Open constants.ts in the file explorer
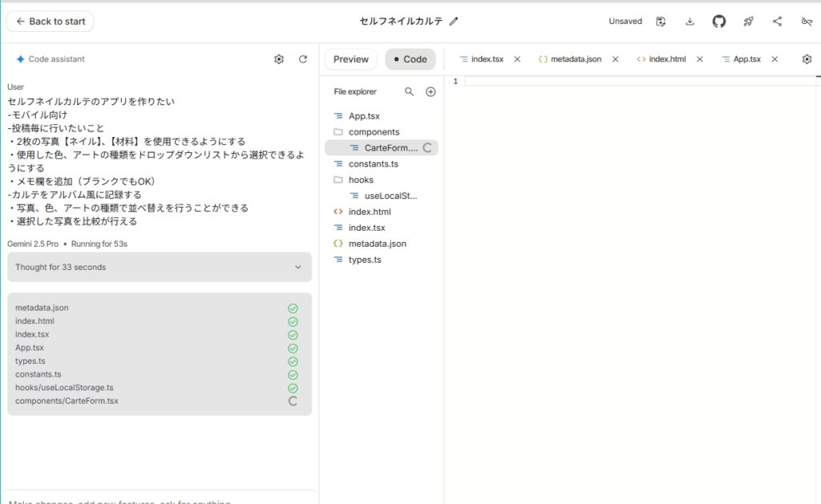Viewport: 821px width, 504px height. coord(374,164)
